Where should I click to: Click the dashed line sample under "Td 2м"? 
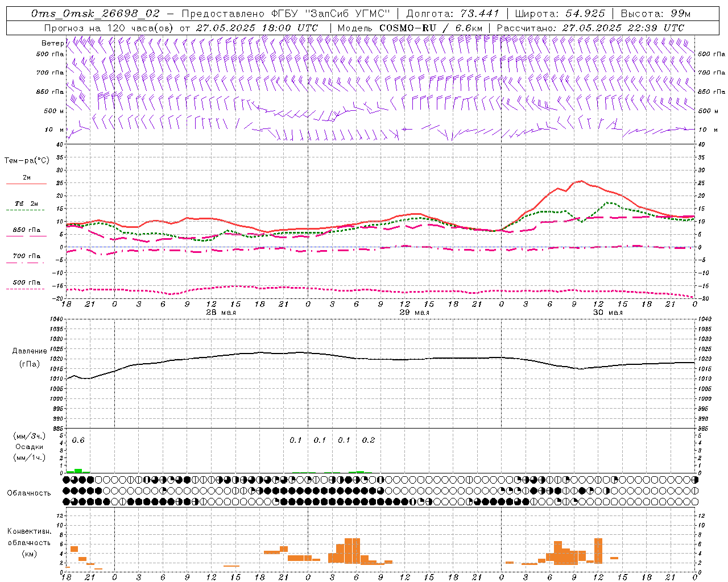(x=25, y=210)
